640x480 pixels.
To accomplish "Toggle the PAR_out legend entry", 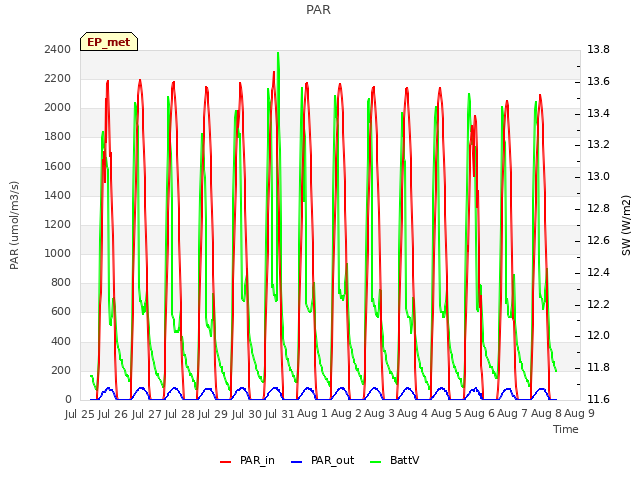I will [322, 460].
